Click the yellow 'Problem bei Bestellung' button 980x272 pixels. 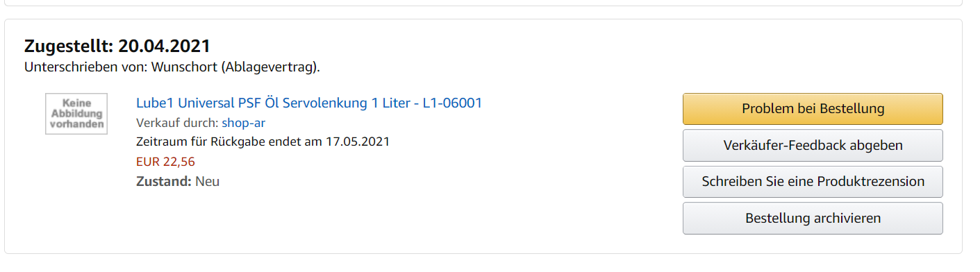(x=813, y=109)
